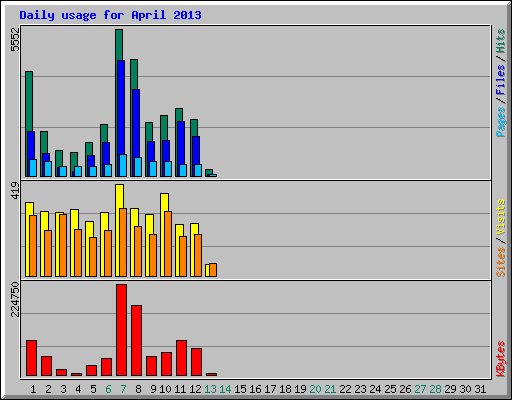Click the red KBytes bar for day 6
Screen dimensions: 512x400
pos(106,367)
